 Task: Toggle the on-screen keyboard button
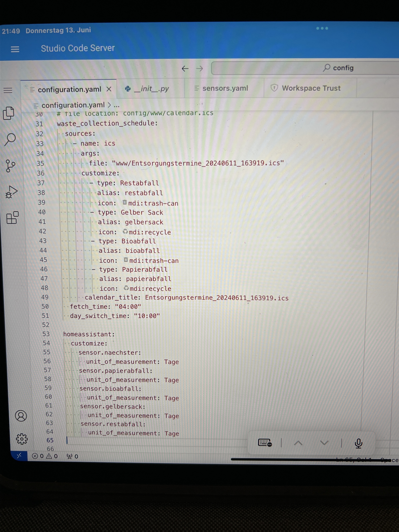coord(265,442)
